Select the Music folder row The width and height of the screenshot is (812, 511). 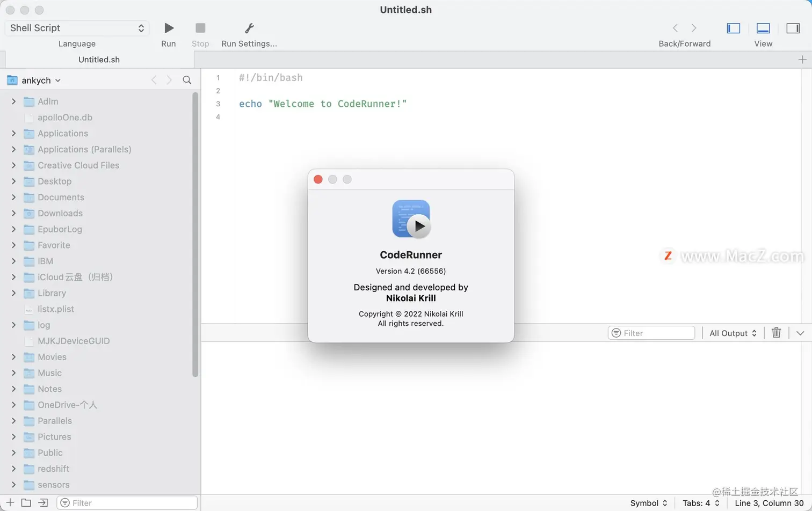point(97,373)
